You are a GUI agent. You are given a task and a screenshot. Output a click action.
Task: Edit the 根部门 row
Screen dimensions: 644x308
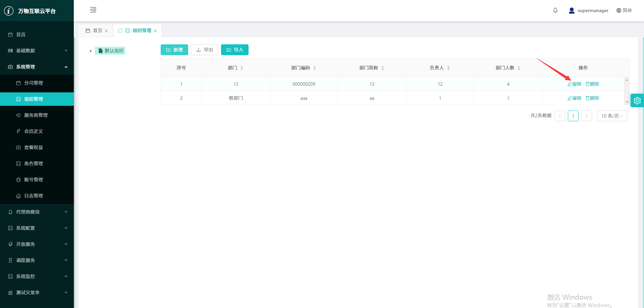point(574,98)
